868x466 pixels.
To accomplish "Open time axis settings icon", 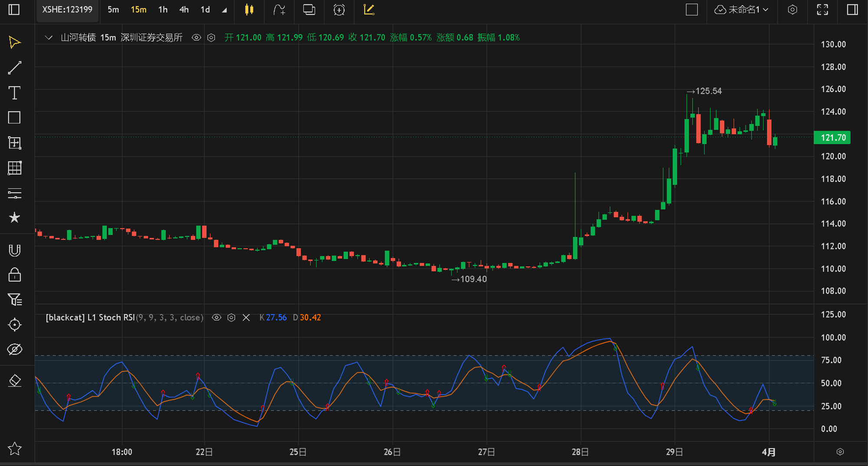I will click(840, 452).
